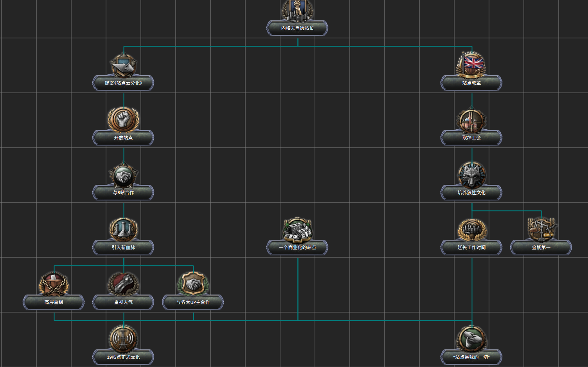Click the 高层重組 label button
Screen dimensions: 588x367
(x=54, y=302)
